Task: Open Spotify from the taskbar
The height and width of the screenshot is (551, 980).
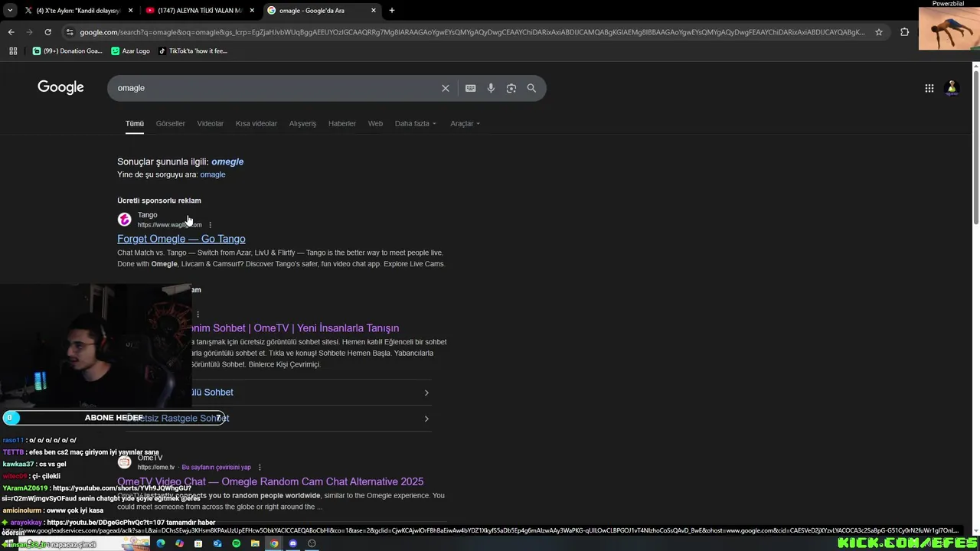Action: [236, 543]
